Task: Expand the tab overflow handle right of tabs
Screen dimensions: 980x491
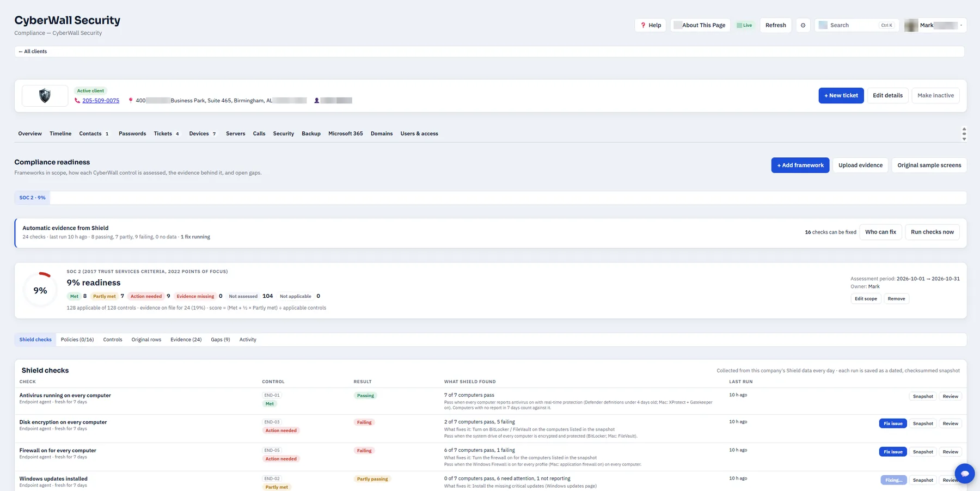Action: tap(964, 134)
